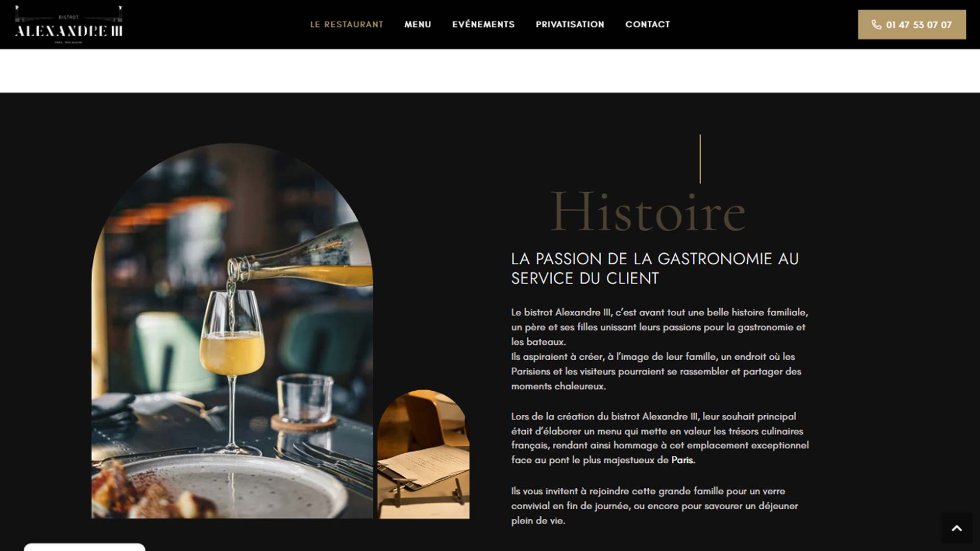
Task: Click the white band below the header
Action: pos(490,71)
